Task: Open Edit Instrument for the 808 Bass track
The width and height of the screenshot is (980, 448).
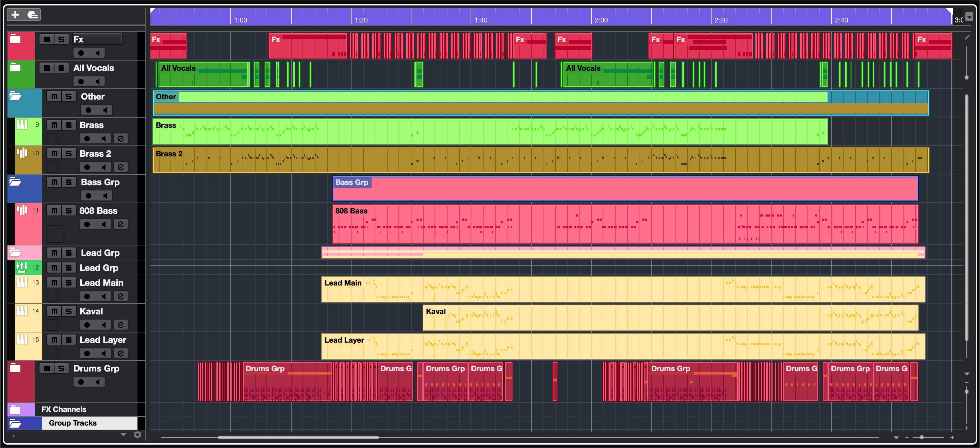Action: 120,224
